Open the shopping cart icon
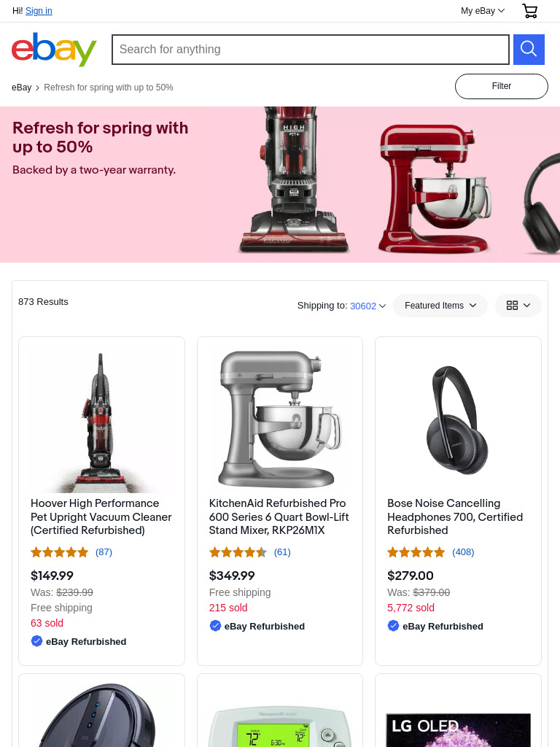Viewport: 560px width, 747px height. click(529, 10)
